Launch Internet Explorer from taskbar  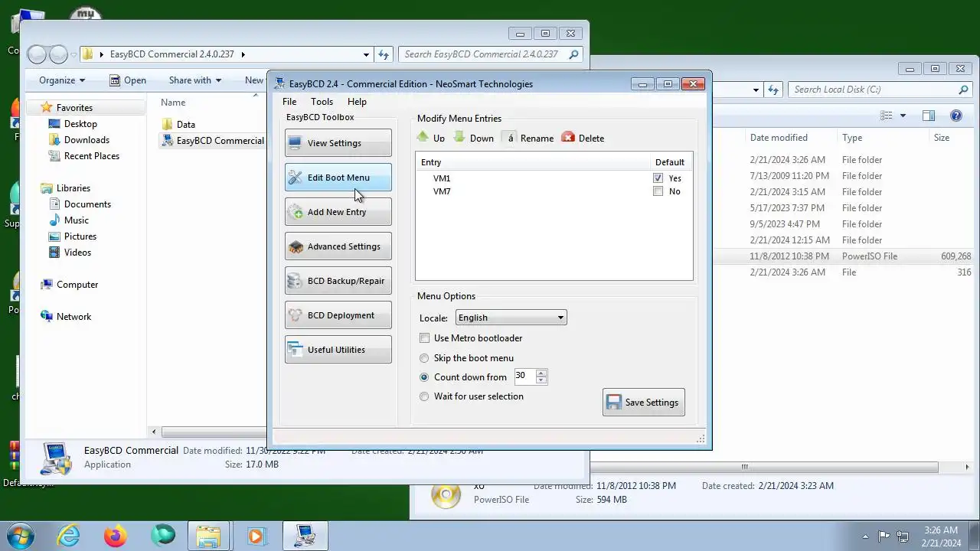coord(69,536)
